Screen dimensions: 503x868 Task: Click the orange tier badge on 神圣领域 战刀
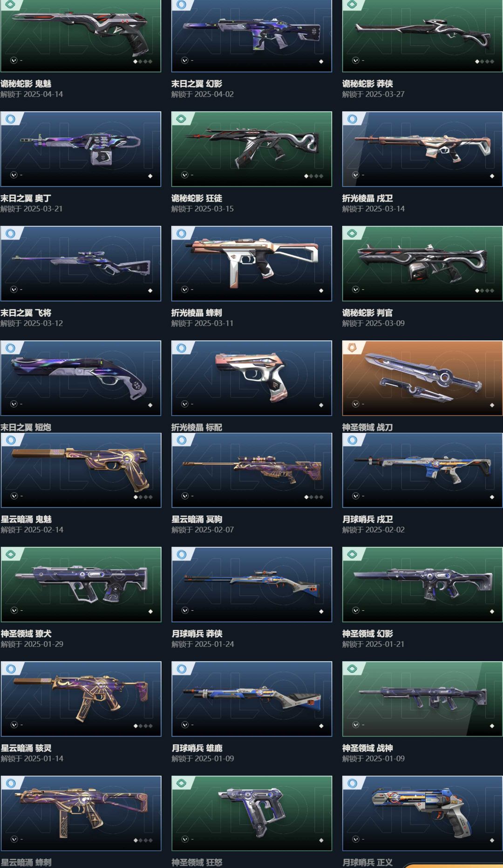(x=353, y=348)
